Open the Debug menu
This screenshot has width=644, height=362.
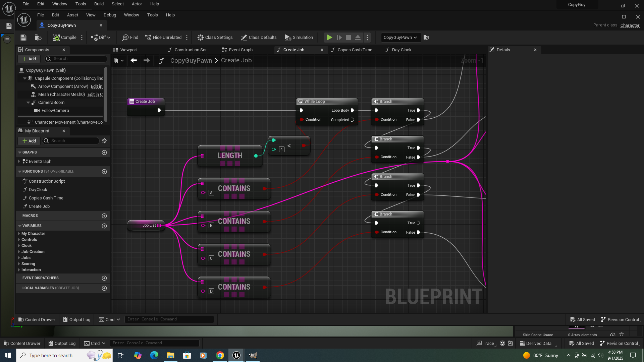point(110,15)
